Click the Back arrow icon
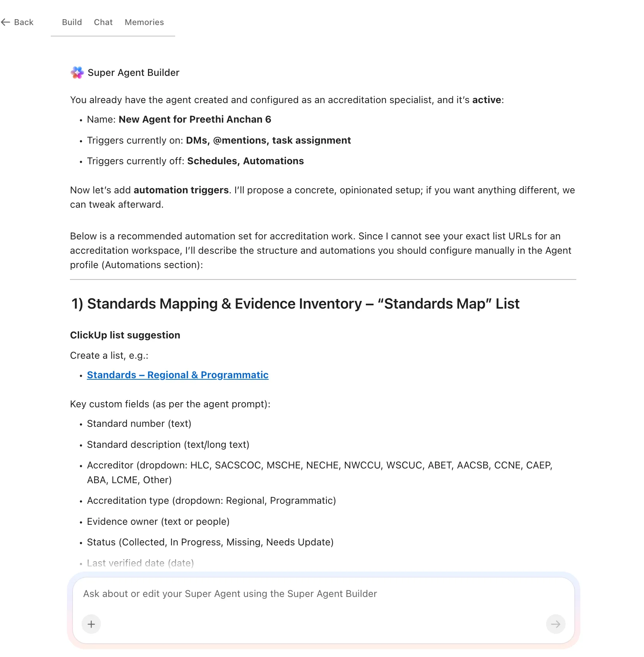This screenshot has height=657, width=644. (x=6, y=22)
